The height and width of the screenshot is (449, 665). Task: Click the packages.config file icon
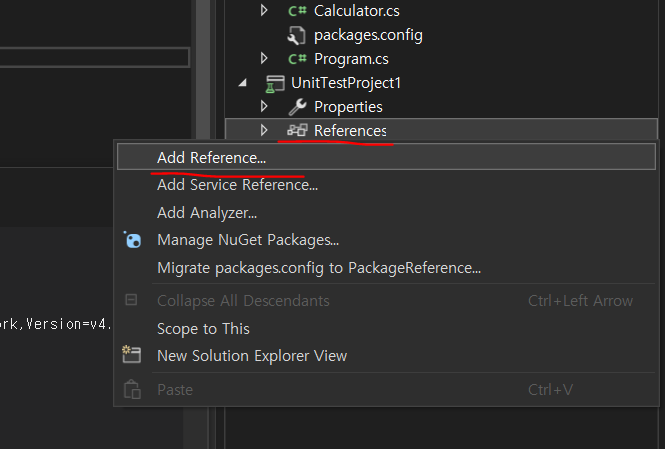click(x=296, y=35)
